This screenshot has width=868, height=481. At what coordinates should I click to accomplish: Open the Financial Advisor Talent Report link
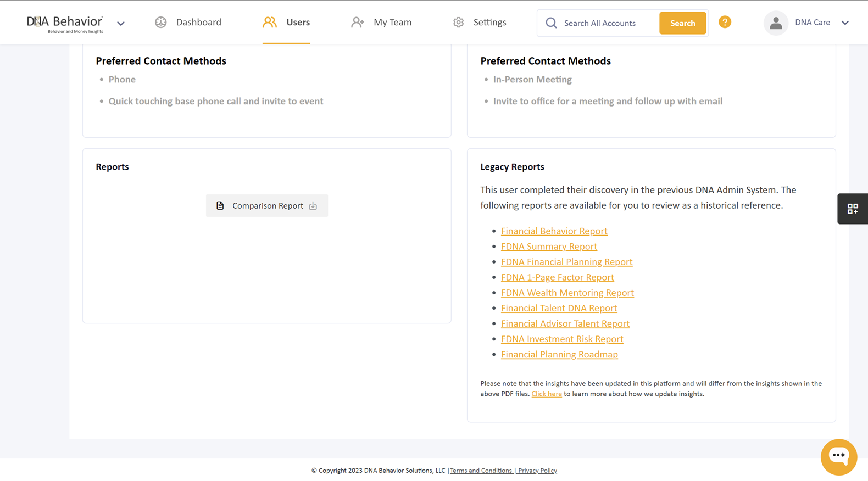[x=565, y=323]
